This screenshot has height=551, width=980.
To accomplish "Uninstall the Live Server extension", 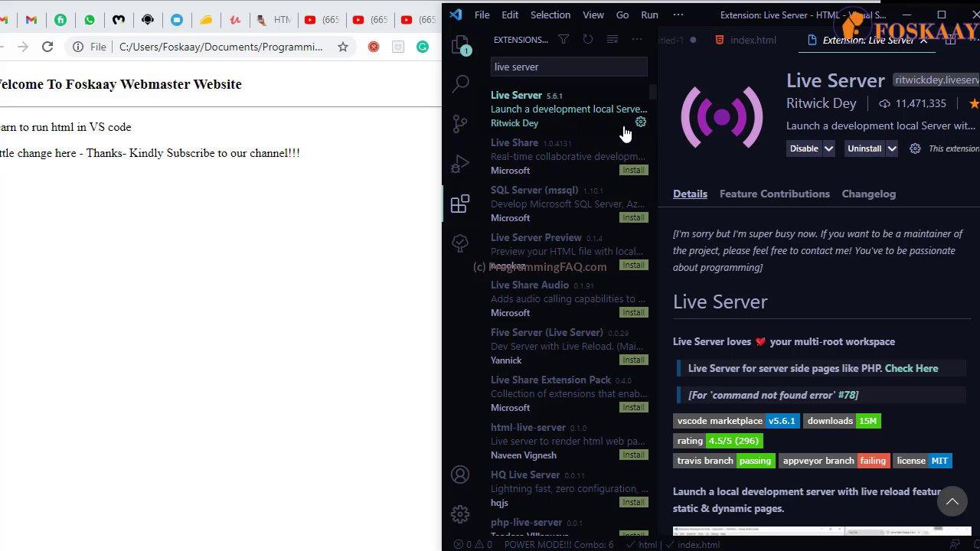I will click(864, 148).
